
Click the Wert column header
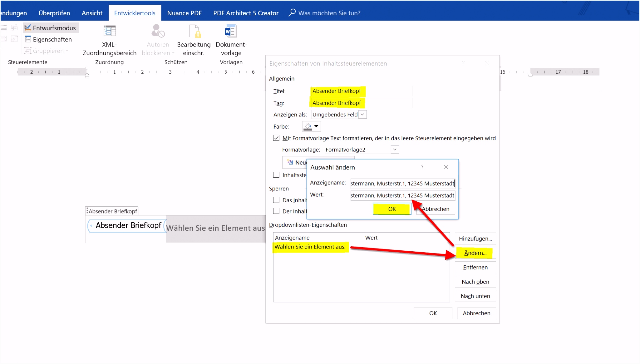(x=371, y=238)
